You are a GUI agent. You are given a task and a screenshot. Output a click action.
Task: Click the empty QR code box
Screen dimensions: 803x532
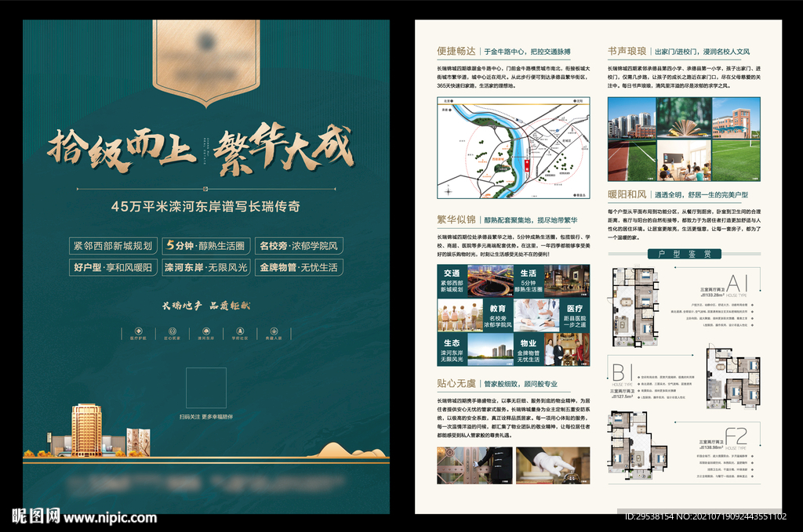[x=205, y=388]
